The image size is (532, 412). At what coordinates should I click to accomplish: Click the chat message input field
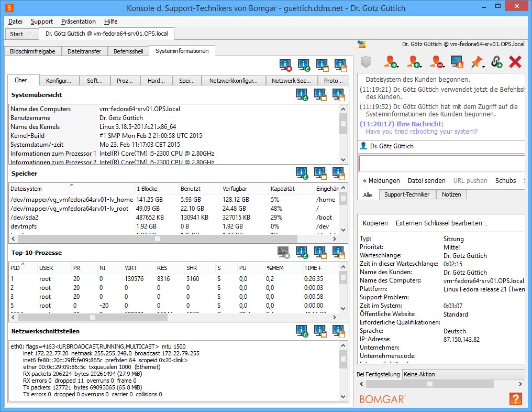[x=441, y=164]
